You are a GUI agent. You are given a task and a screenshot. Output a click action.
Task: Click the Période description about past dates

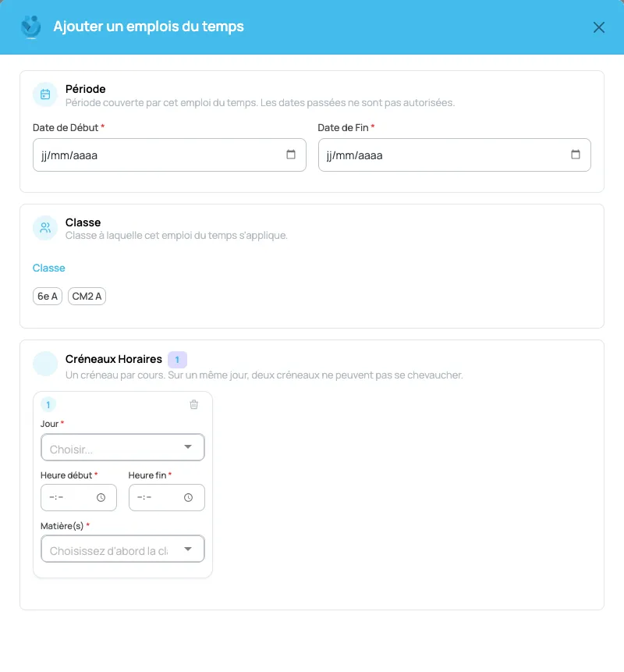[x=260, y=103]
